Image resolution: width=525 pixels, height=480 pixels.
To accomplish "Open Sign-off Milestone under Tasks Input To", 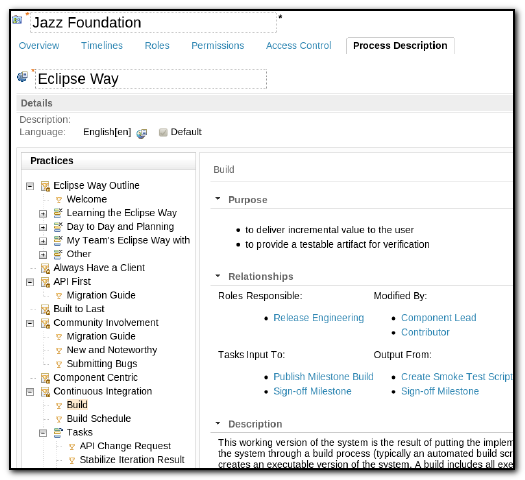I will pyautogui.click(x=312, y=391).
